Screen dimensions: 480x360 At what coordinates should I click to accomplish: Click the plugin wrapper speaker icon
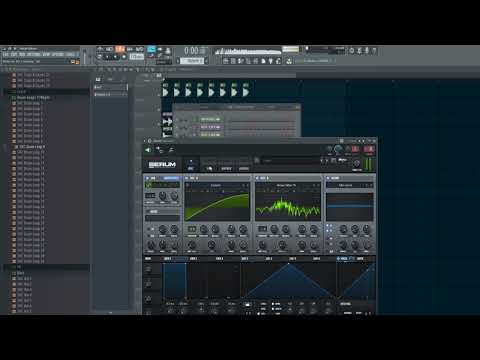pyautogui.click(x=148, y=150)
